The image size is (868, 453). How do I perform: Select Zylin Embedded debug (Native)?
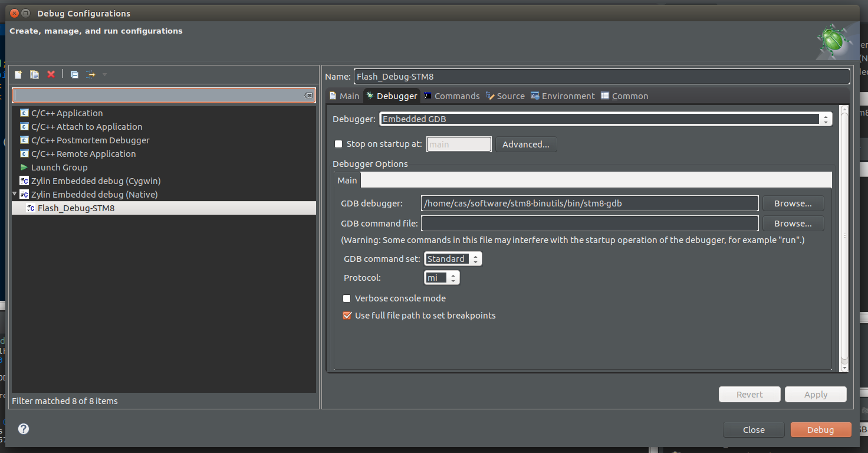pyautogui.click(x=94, y=195)
